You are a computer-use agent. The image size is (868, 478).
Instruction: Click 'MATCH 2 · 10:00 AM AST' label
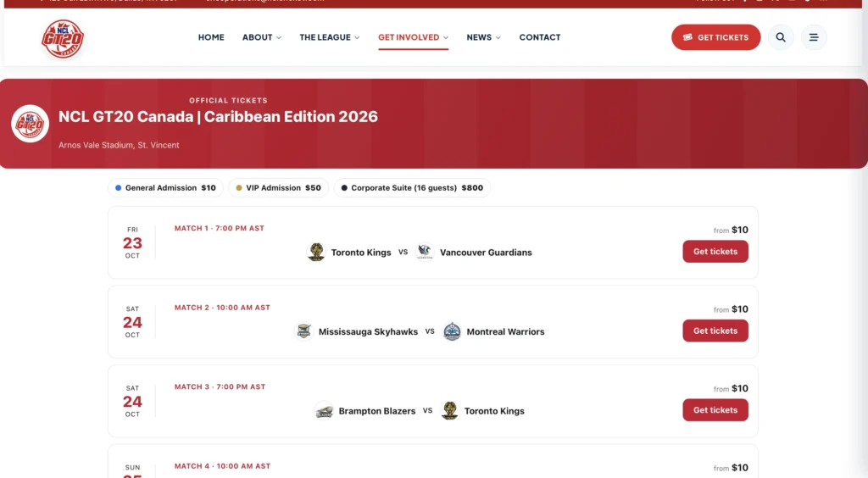(x=222, y=308)
